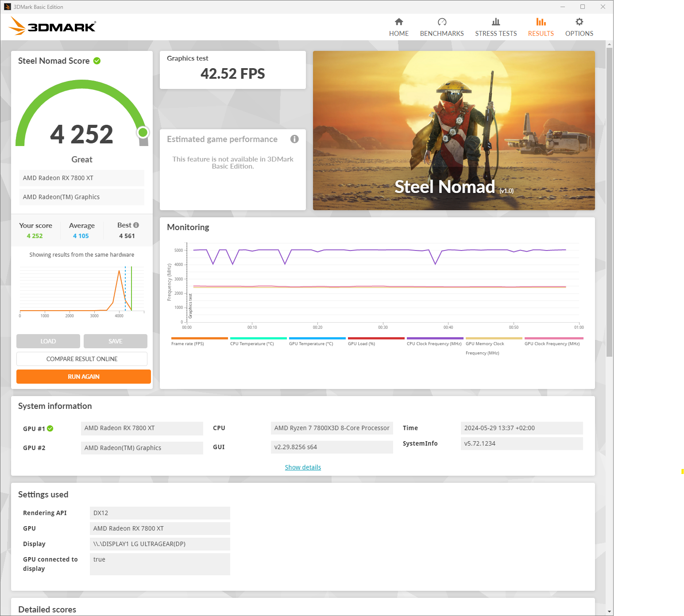The image size is (684, 616).
Task: Toggle GPU Temperature legend color
Action: [x=317, y=339]
